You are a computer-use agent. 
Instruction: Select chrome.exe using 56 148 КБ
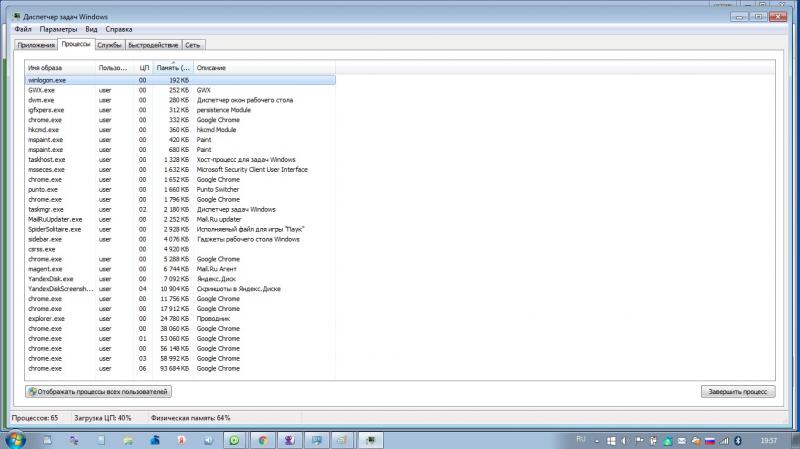[x=180, y=349]
